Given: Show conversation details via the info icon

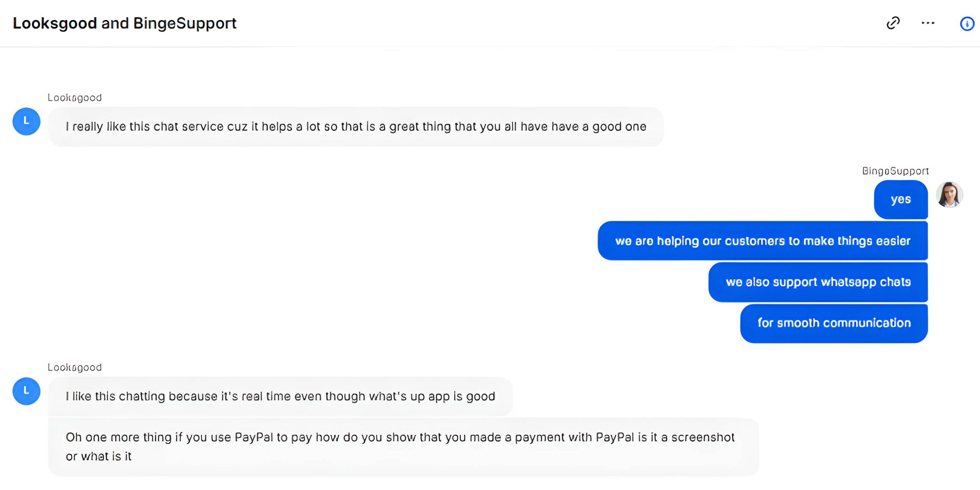Looking at the screenshot, I should [x=967, y=24].
